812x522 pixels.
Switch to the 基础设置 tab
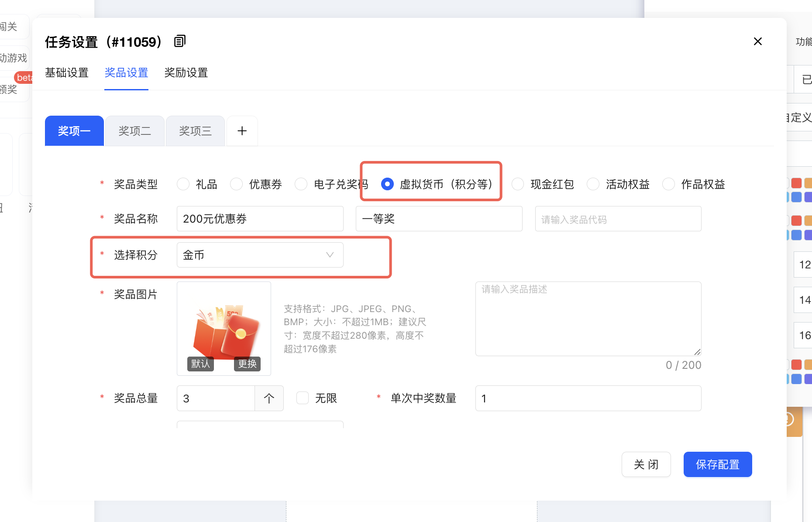coord(67,73)
